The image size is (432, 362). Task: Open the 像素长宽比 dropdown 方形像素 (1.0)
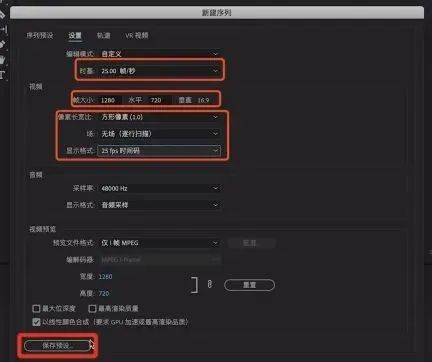pyautogui.click(x=159, y=117)
